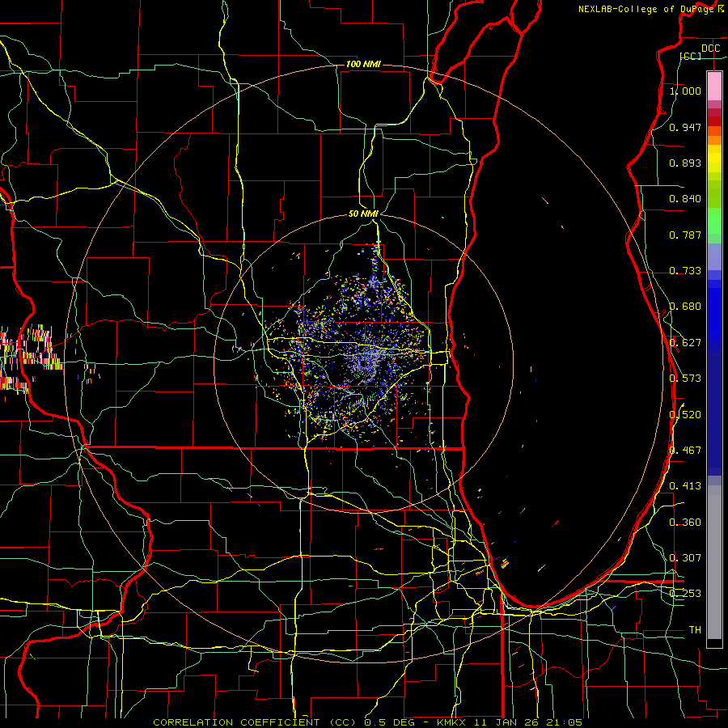Click the red segment of the color scale
The image size is (728, 728).
point(714,121)
